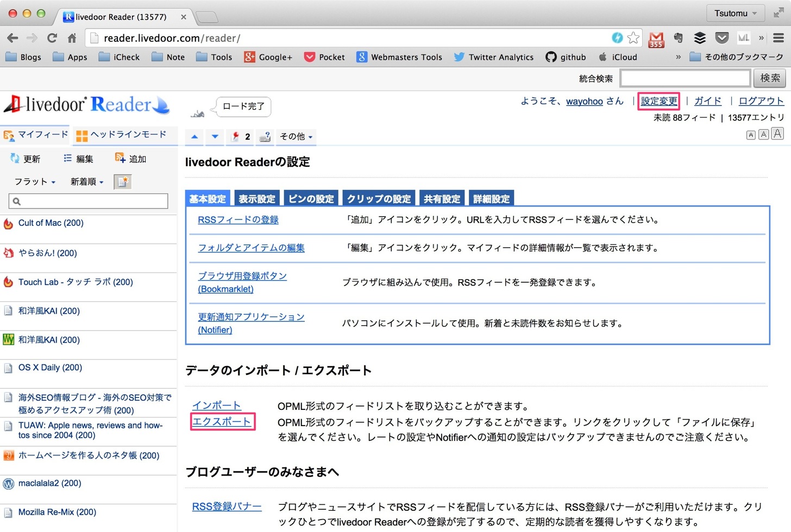Open フォルダとアイテムの編集 link
Viewport: 791px width, 532px height.
251,248
